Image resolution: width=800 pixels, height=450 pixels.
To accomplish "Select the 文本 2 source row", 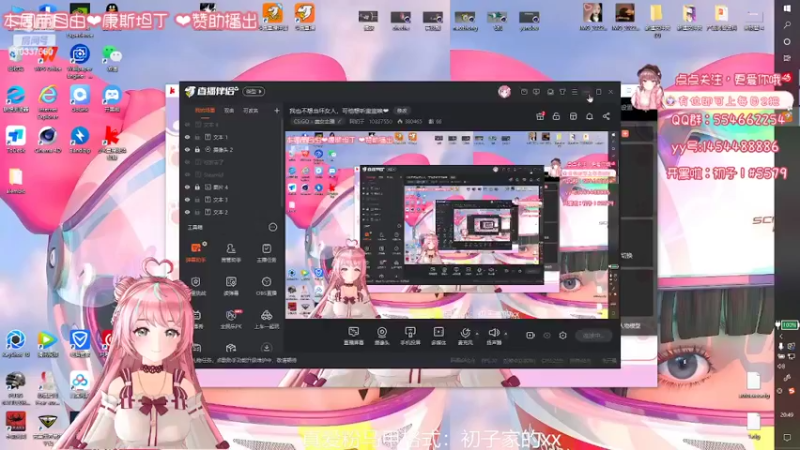I will point(230,212).
